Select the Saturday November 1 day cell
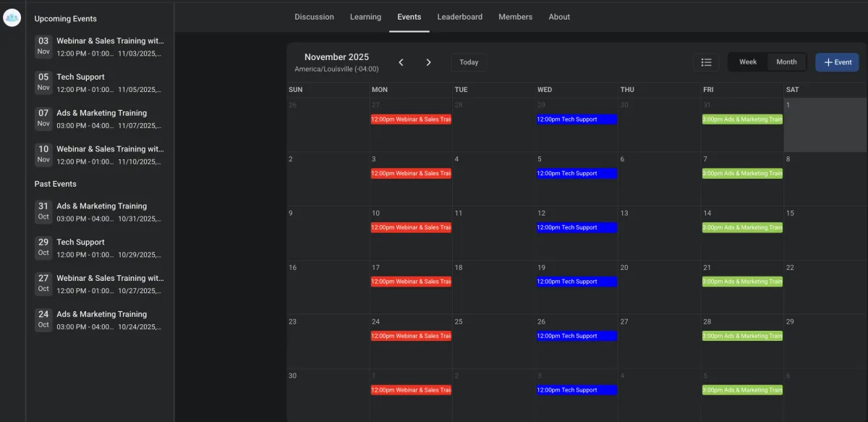868x422 pixels. tap(825, 127)
